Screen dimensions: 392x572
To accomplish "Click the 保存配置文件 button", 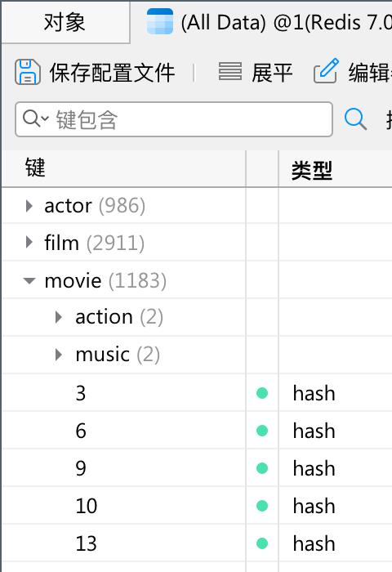I will 95,72.
